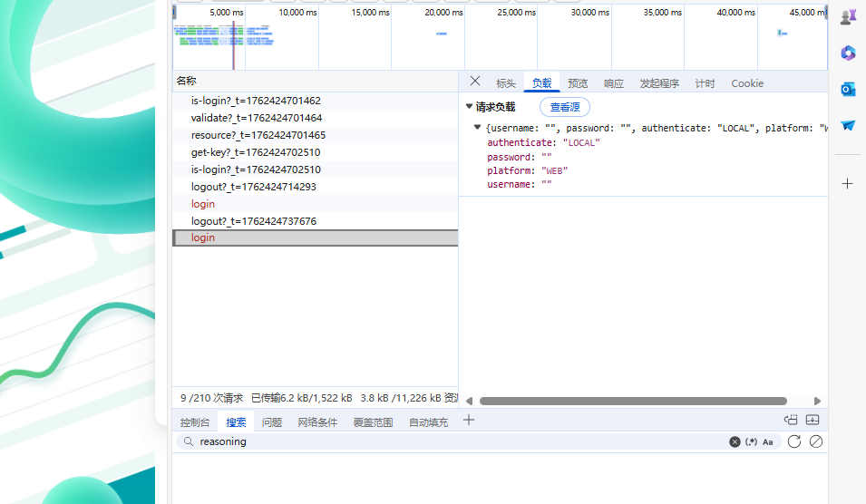Focus the search field containing "reasoning"

[453, 441]
